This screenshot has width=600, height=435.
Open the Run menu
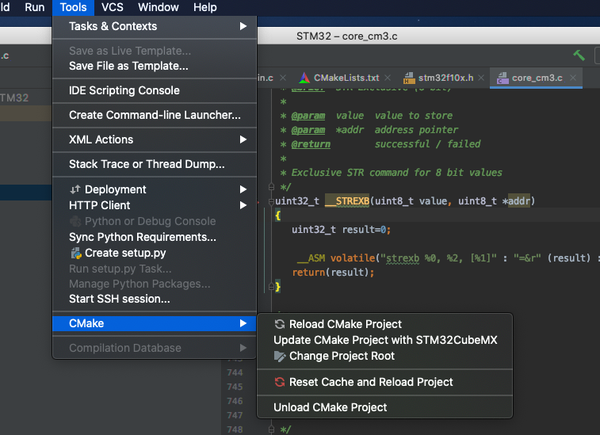point(34,7)
